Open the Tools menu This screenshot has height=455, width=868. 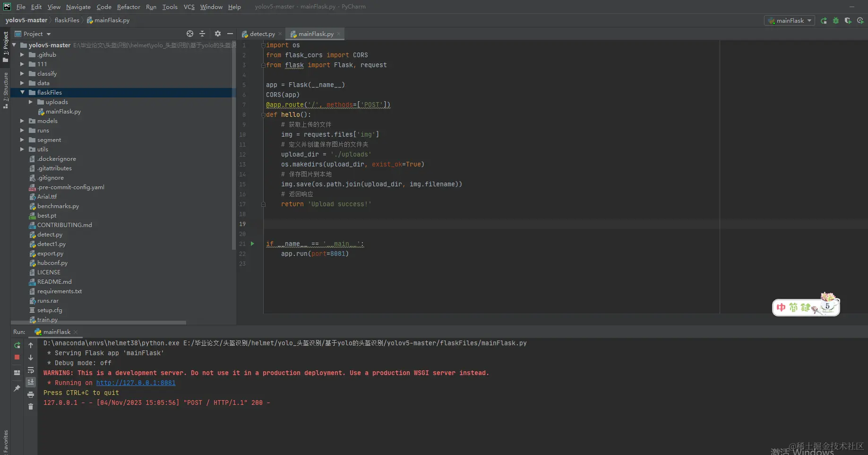click(170, 7)
